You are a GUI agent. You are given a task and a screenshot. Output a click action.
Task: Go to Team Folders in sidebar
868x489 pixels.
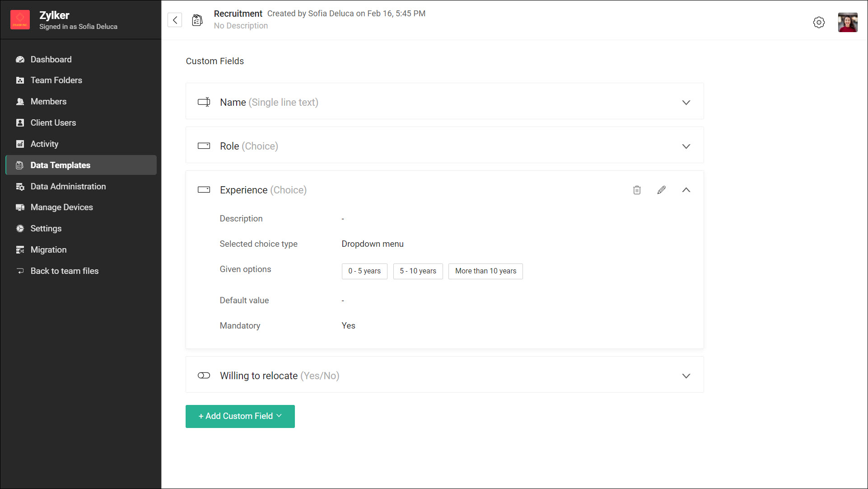click(x=56, y=80)
